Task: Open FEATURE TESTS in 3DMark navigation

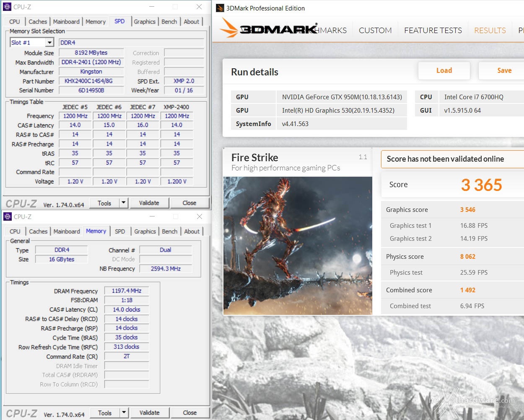Action: 433,30
